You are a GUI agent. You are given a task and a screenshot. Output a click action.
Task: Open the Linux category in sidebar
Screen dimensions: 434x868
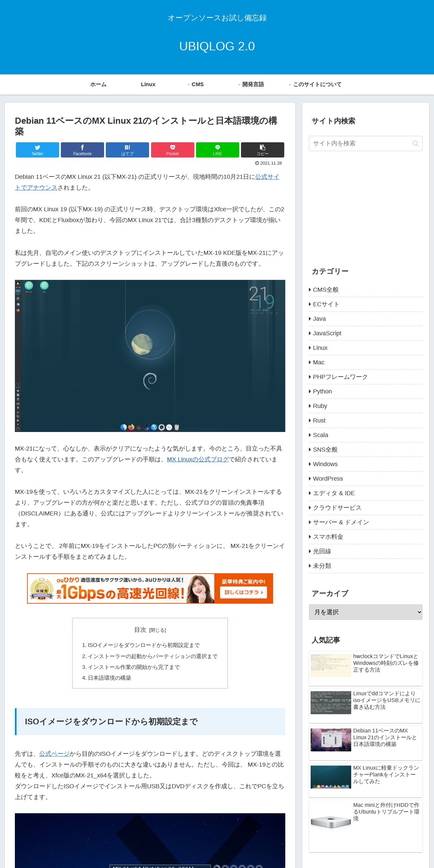point(366,348)
